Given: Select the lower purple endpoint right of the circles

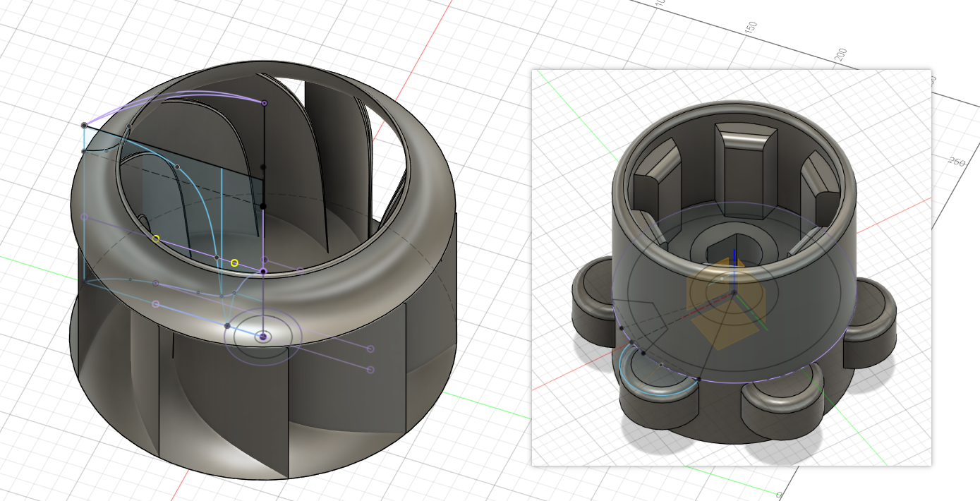Looking at the screenshot, I should tap(370, 369).
